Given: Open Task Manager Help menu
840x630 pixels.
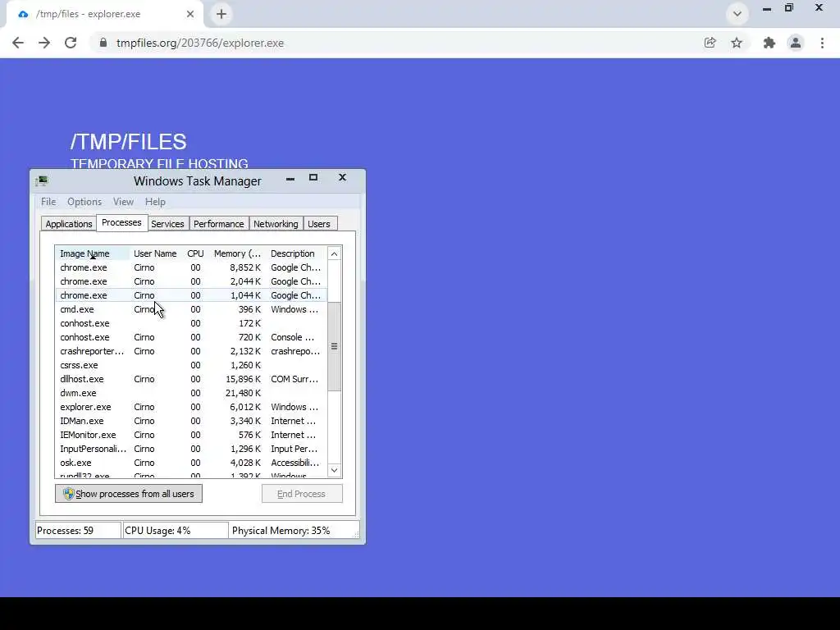Looking at the screenshot, I should (155, 202).
